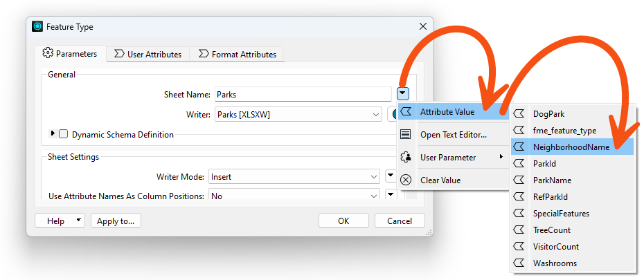
Task: Open the Writer Mode combo box
Action: click(294, 177)
